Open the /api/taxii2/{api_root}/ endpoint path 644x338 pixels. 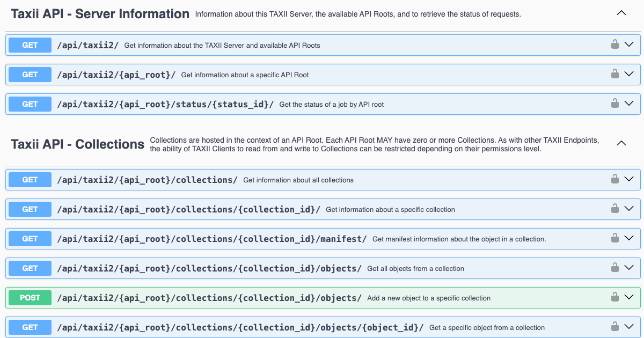pos(116,75)
